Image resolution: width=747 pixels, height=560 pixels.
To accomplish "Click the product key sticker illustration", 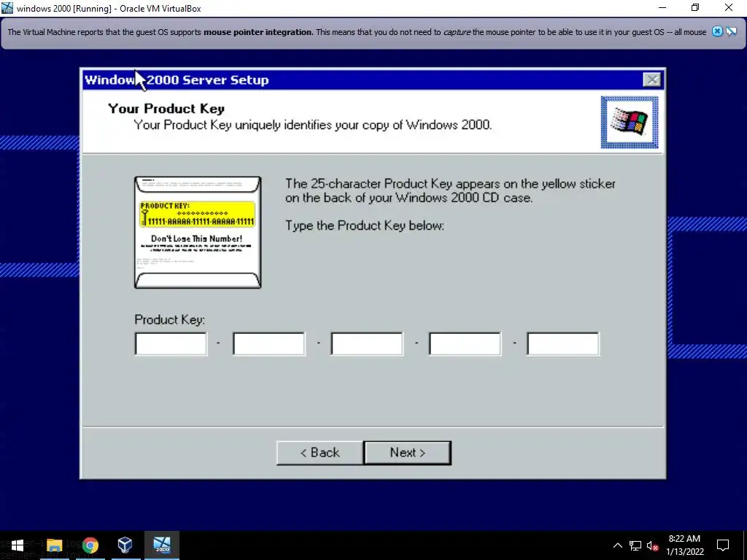I will [x=198, y=233].
